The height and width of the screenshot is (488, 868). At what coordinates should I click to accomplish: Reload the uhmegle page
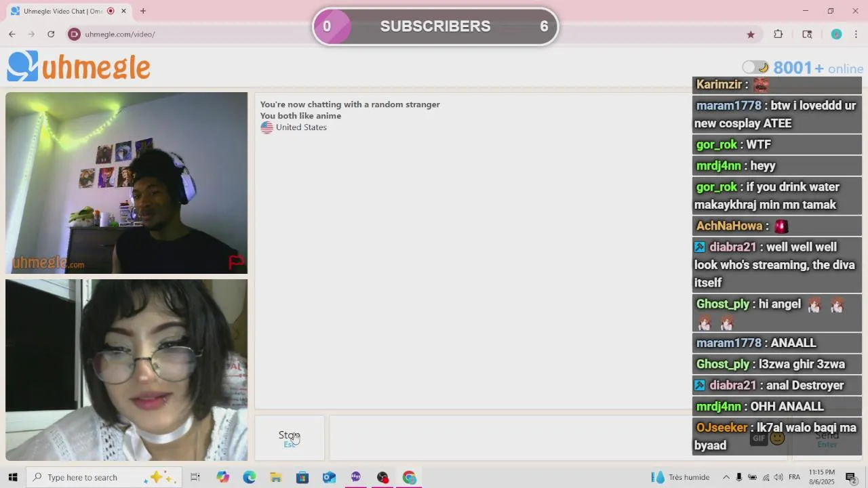[x=51, y=34]
